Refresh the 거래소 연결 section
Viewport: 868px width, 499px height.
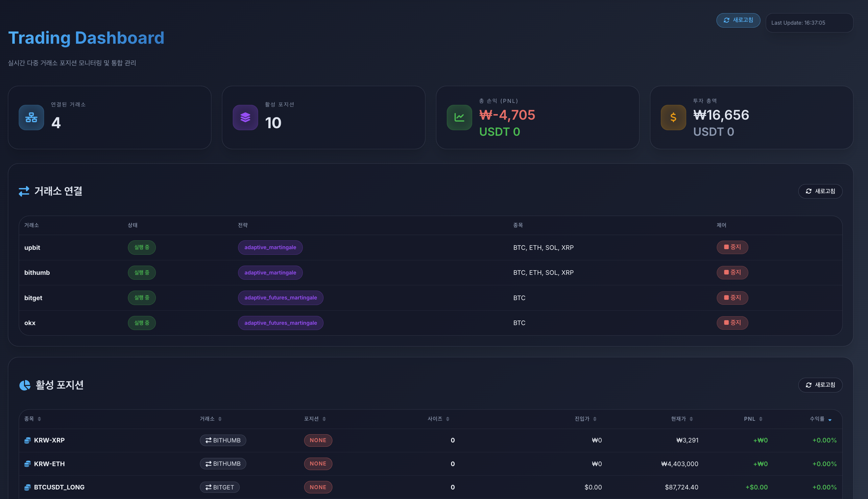pos(820,191)
